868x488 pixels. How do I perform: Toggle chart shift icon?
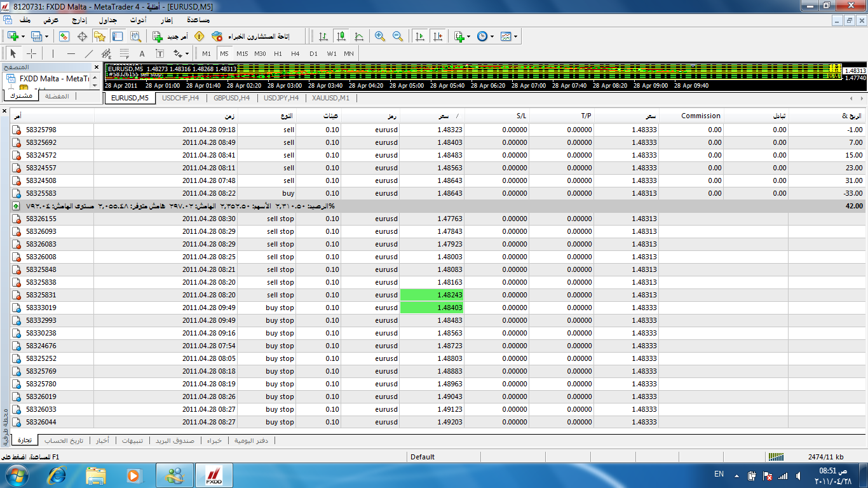click(437, 36)
